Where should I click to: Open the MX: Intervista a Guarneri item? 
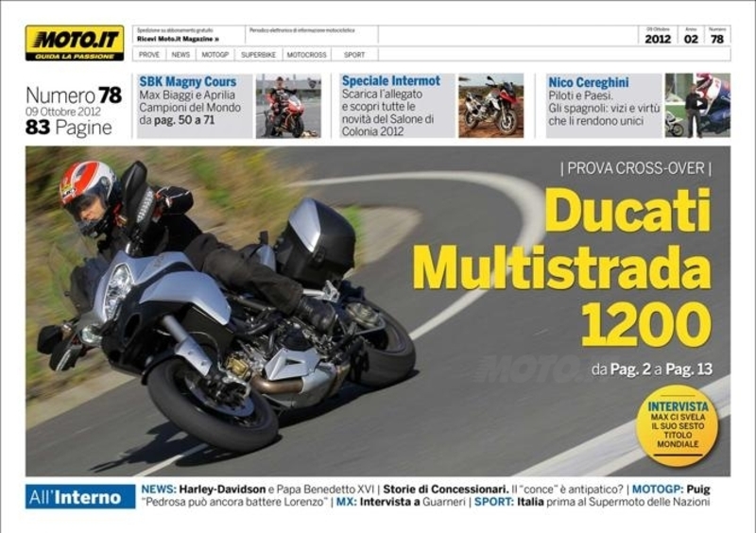tap(401, 502)
